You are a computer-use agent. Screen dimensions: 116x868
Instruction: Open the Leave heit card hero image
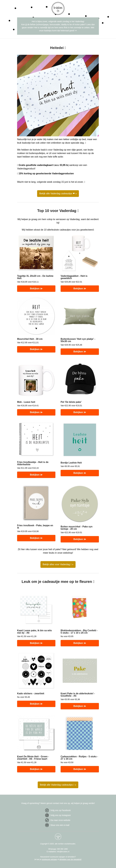[58, 95]
